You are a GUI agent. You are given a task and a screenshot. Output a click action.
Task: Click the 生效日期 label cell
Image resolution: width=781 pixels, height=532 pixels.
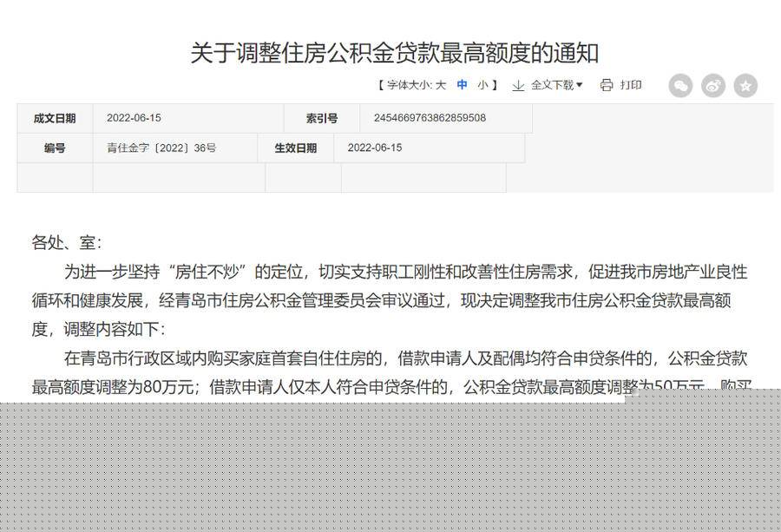pos(295,148)
